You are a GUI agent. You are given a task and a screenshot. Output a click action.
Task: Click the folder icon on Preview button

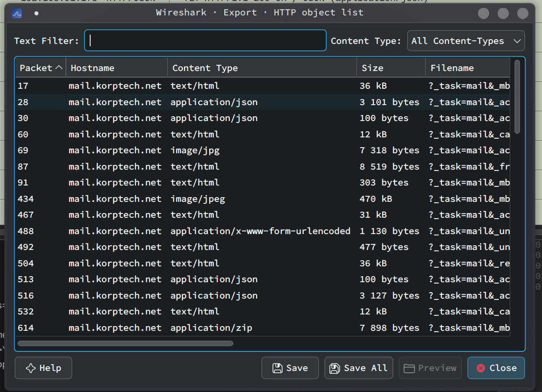[x=409, y=369]
